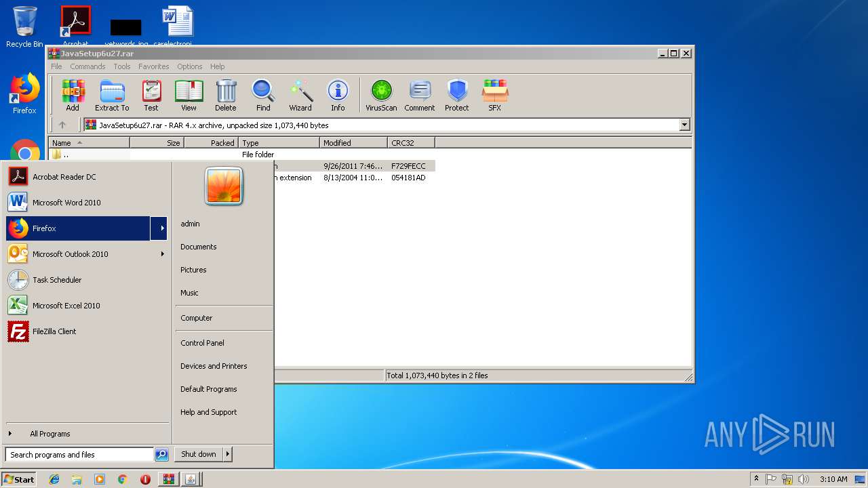Expand Microsoft Outlook 2010 jump list arrow
The width and height of the screenshot is (868, 488).
point(162,254)
